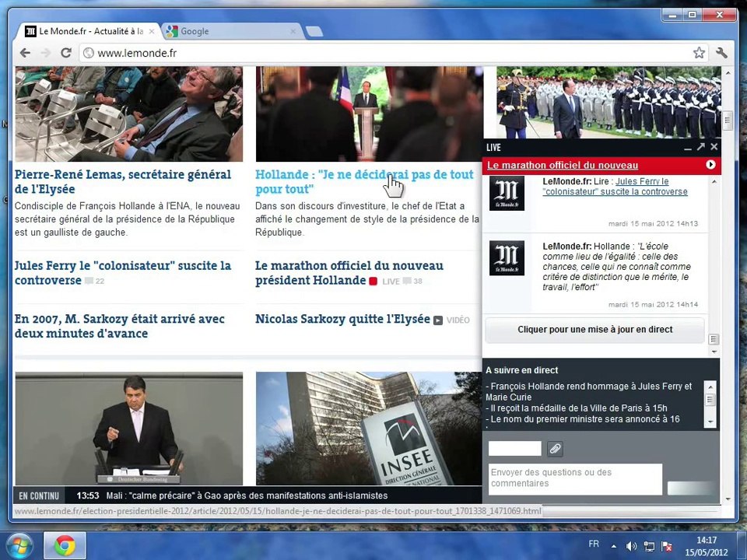Click the main page scrollbar thumb
The image size is (747, 560).
click(x=728, y=121)
